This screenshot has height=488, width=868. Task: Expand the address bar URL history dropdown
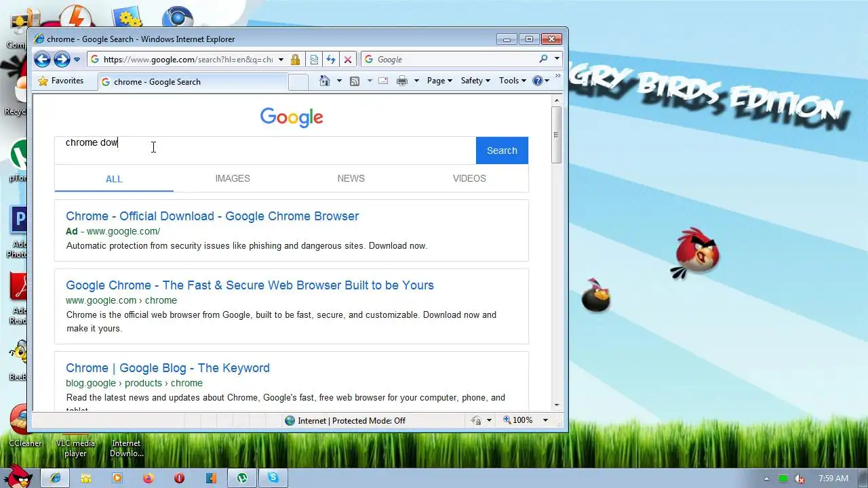click(x=281, y=60)
